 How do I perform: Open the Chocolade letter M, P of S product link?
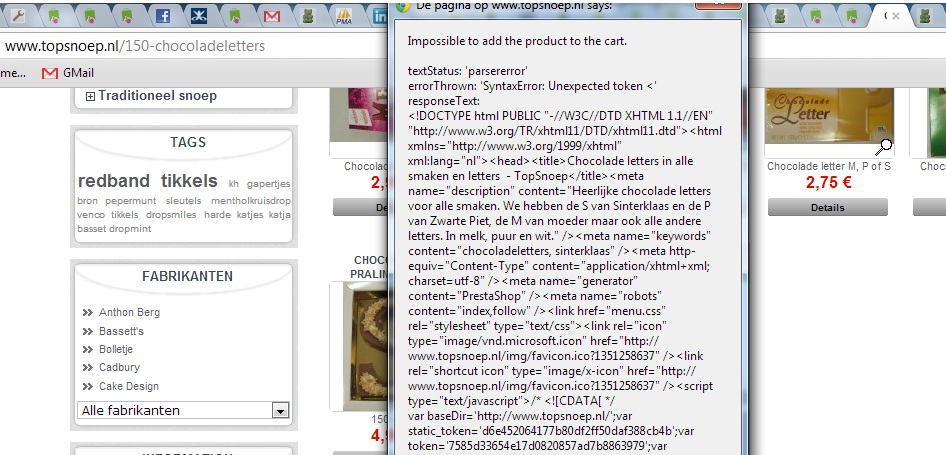(828, 166)
